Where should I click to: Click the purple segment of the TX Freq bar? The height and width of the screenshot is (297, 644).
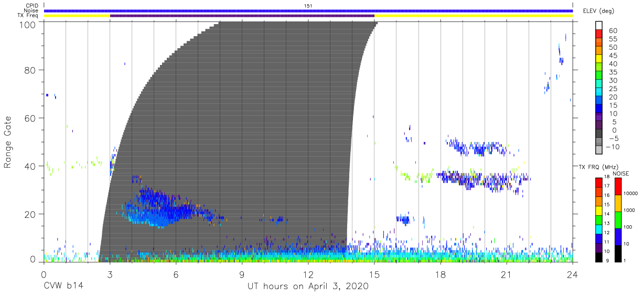pyautogui.click(x=242, y=16)
